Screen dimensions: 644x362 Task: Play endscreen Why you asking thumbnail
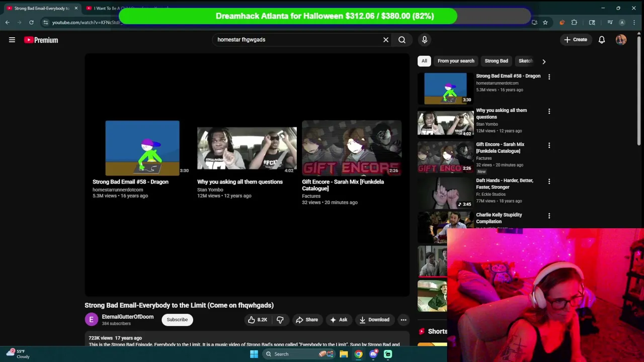click(247, 148)
